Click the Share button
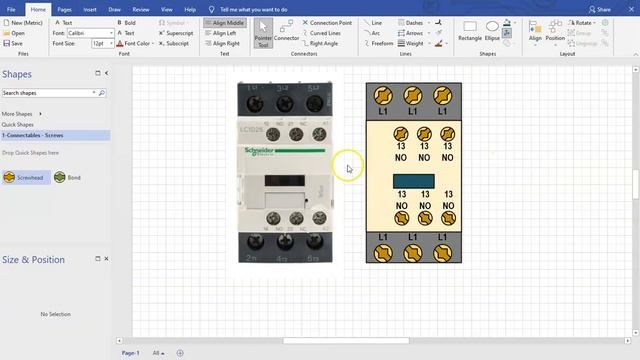This screenshot has width=640, height=360. pos(600,9)
